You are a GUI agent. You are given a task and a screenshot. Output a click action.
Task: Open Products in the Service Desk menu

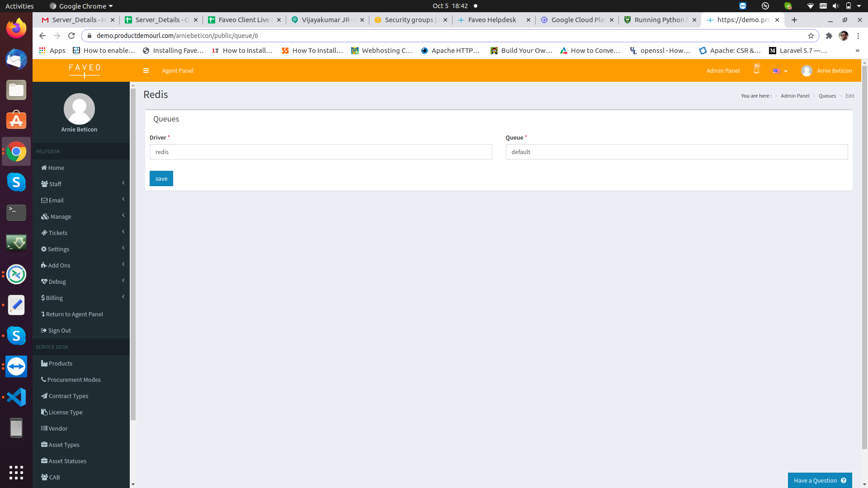60,363
